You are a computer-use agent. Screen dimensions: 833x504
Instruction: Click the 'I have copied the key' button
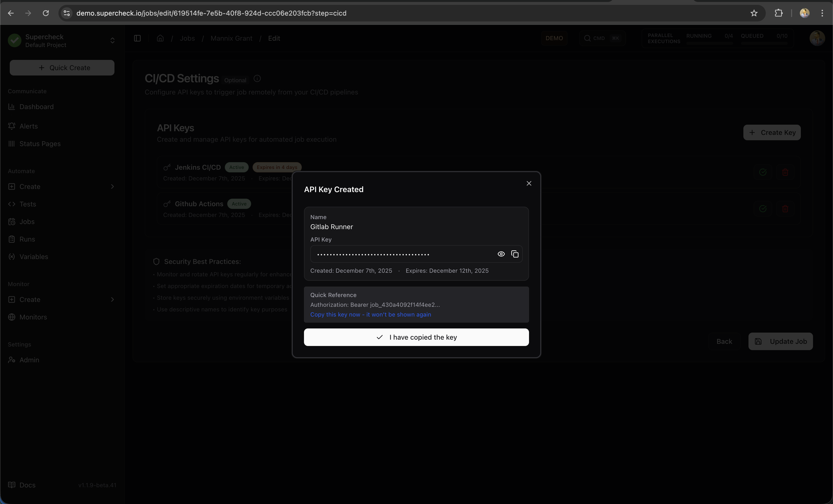(x=416, y=337)
